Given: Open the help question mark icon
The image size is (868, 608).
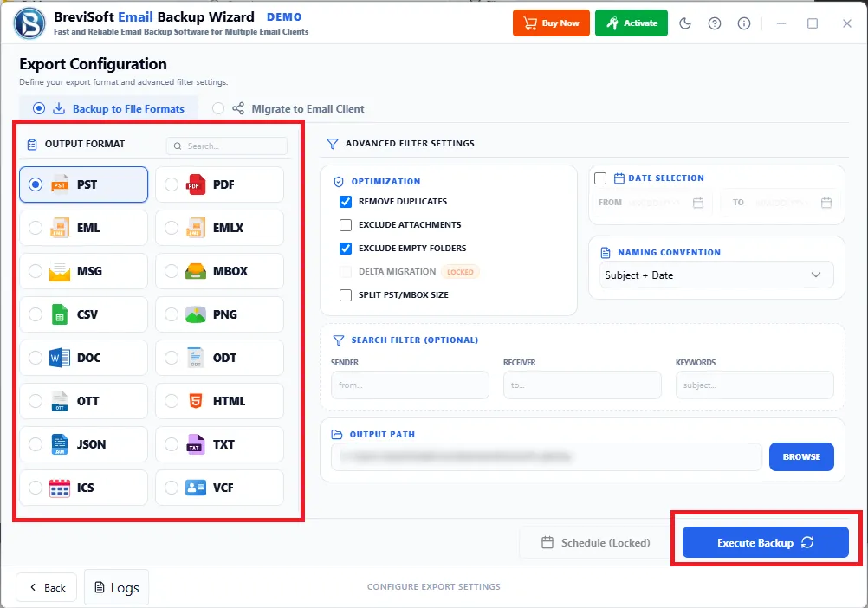Looking at the screenshot, I should coord(715,23).
